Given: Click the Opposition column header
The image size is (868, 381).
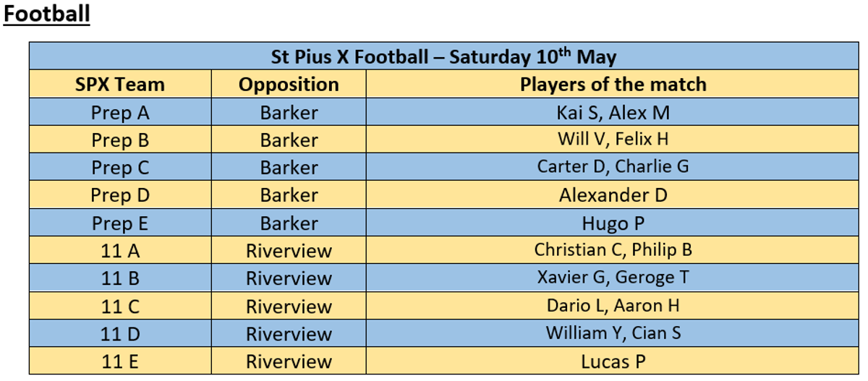Looking at the screenshot, I should click(x=289, y=85).
